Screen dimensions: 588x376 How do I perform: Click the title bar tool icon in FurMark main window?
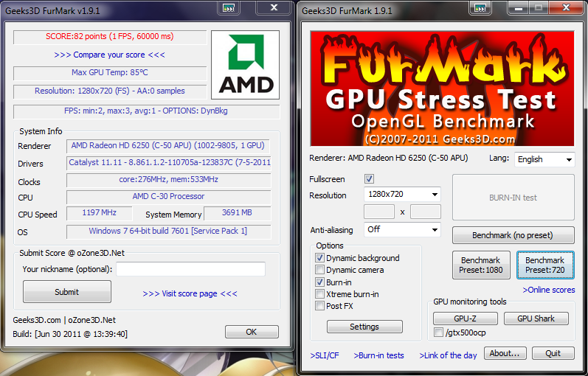pyautogui.click(x=481, y=7)
